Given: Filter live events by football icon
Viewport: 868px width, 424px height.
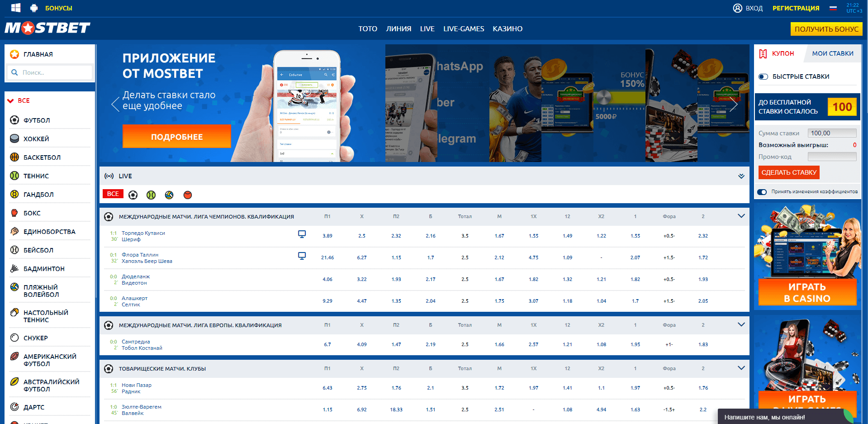Looking at the screenshot, I should (133, 195).
